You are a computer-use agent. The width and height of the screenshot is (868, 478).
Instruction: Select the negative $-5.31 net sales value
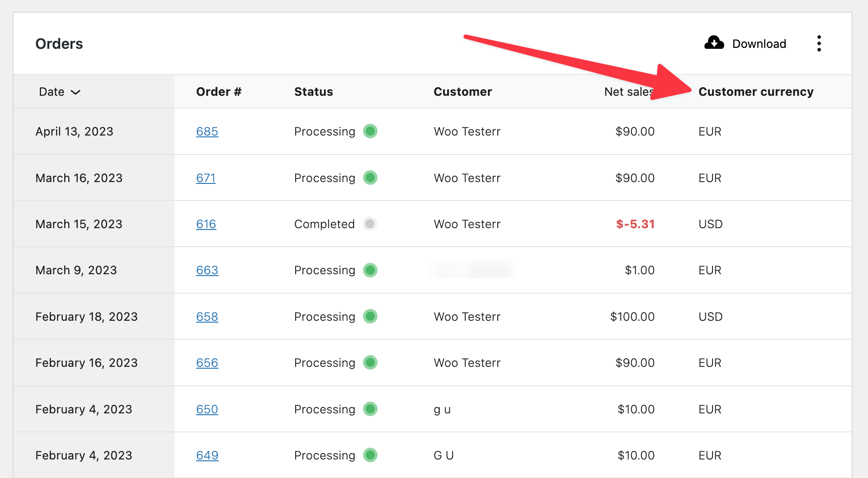click(635, 224)
